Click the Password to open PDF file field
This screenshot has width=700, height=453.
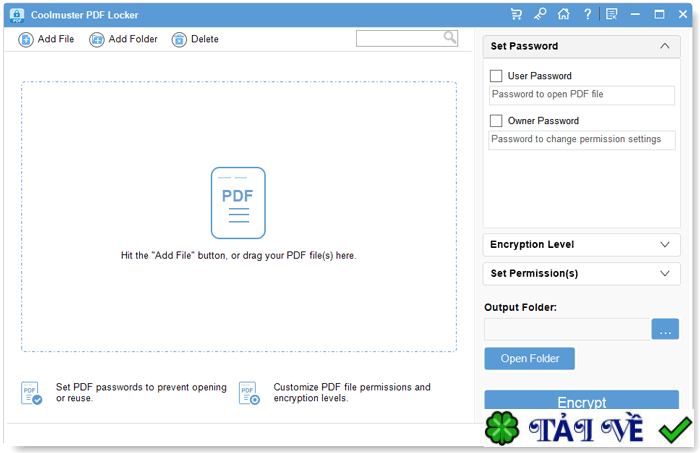point(582,95)
